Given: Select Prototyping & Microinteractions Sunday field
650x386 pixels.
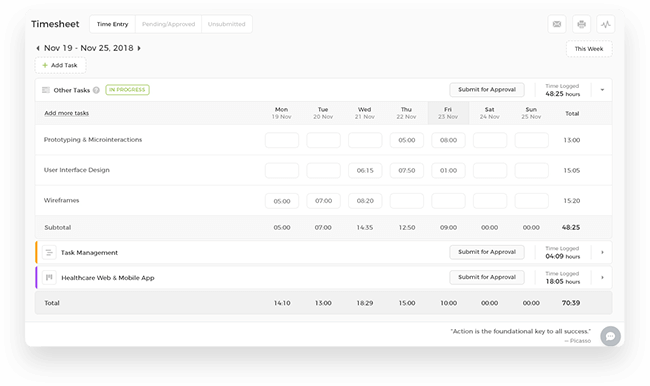Looking at the screenshot, I should point(531,140).
